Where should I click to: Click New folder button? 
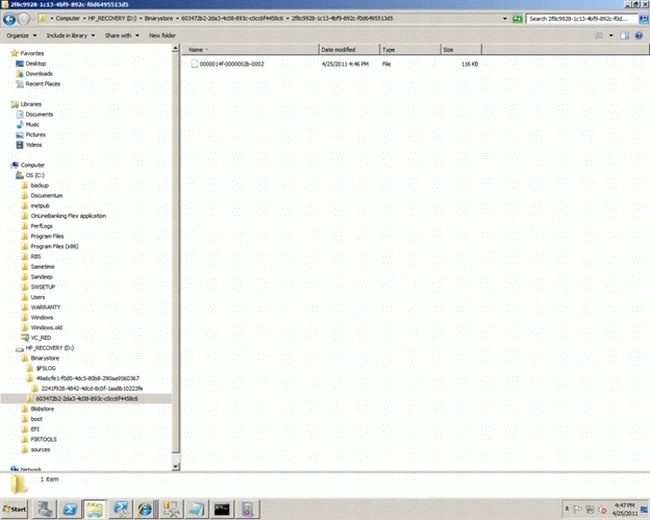click(162, 35)
